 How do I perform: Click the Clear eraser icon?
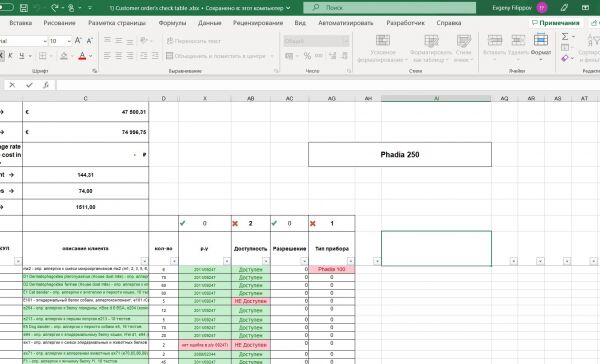tap(565, 58)
